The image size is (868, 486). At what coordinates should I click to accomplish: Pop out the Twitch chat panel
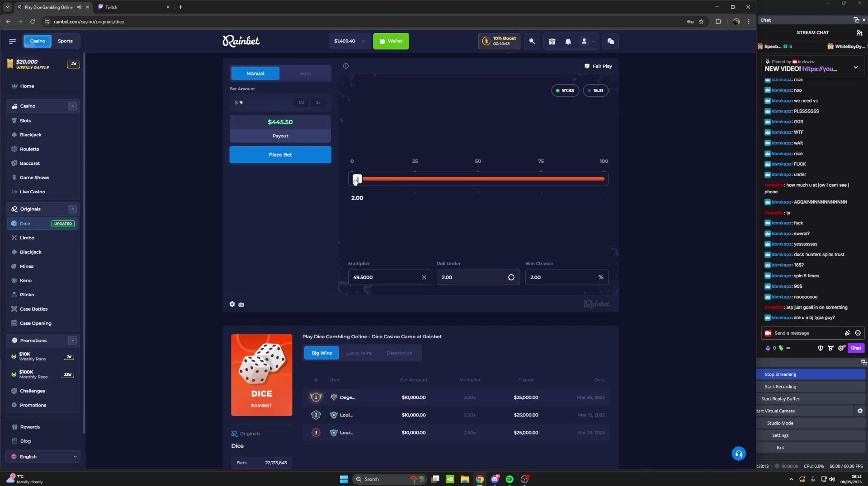[x=856, y=20]
